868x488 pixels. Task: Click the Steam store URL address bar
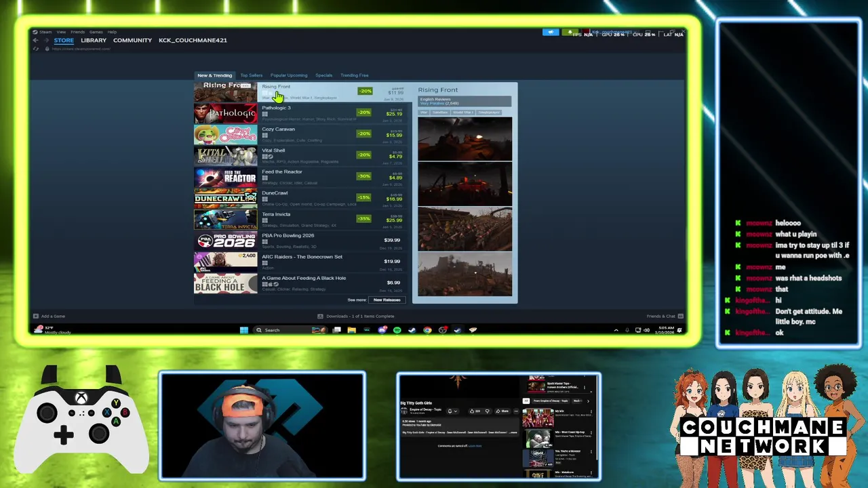(81, 49)
